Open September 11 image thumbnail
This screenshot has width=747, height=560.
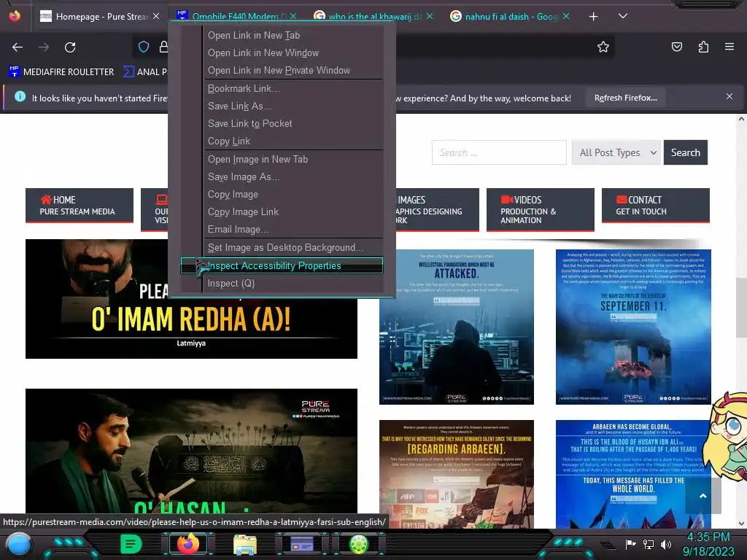coord(633,327)
